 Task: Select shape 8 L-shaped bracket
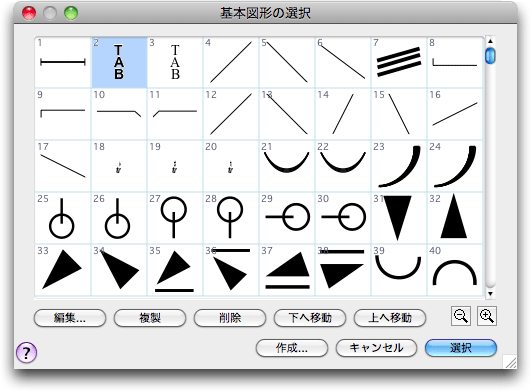[x=455, y=62]
